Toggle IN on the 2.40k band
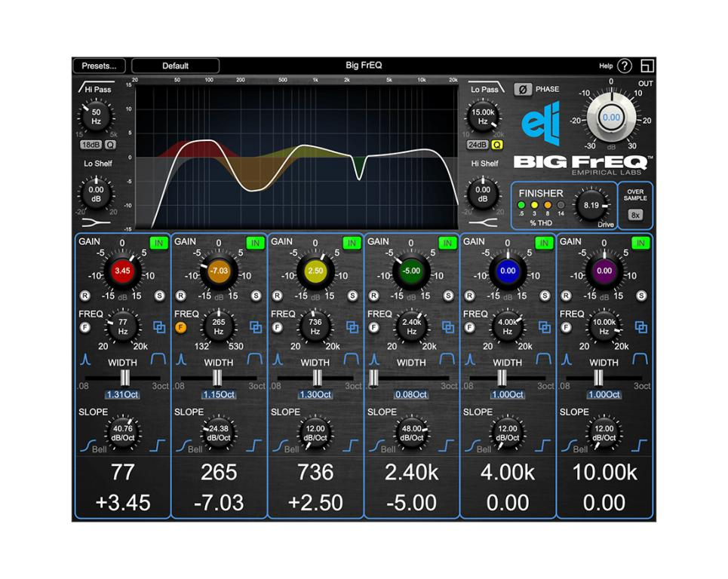The width and height of the screenshot is (728, 579). click(x=447, y=243)
